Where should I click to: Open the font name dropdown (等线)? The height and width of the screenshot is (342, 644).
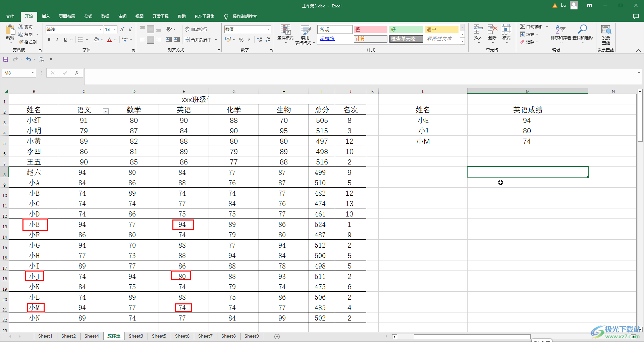point(101,30)
